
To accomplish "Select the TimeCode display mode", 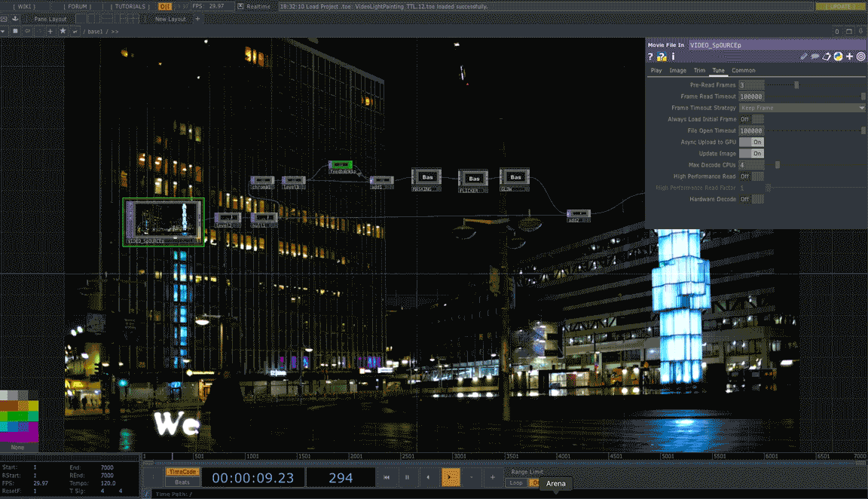I will (x=182, y=472).
